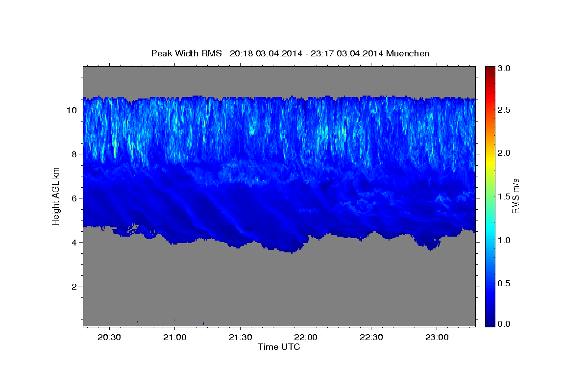Click the location name 'Muenchen' in title
Screen dimensions: 588x392
click(x=408, y=53)
